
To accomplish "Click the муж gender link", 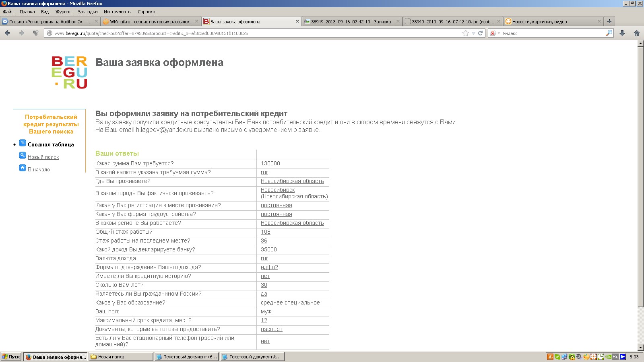I will (266, 311).
